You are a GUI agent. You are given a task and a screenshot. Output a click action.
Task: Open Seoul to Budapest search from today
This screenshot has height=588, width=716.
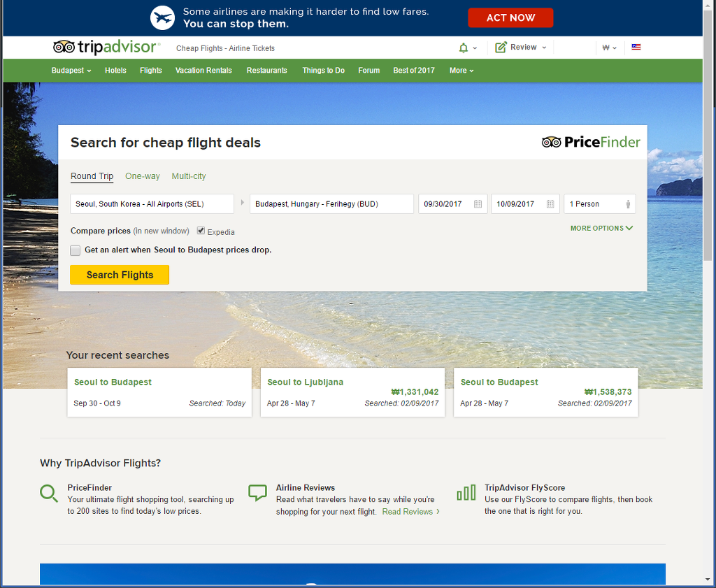point(159,392)
